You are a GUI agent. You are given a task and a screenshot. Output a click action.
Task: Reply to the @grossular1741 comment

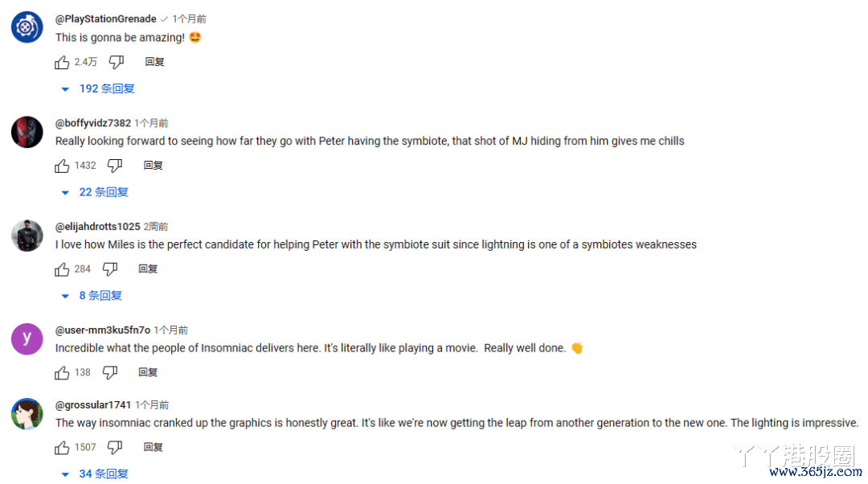tap(153, 448)
